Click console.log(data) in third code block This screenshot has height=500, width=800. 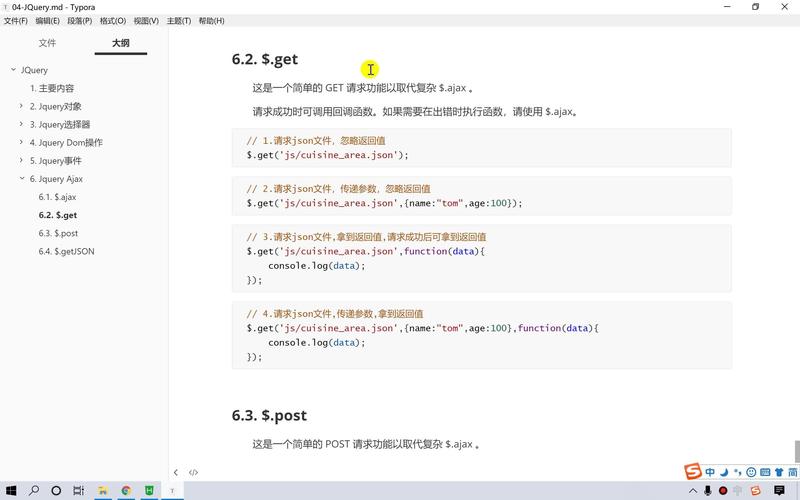tap(317, 266)
